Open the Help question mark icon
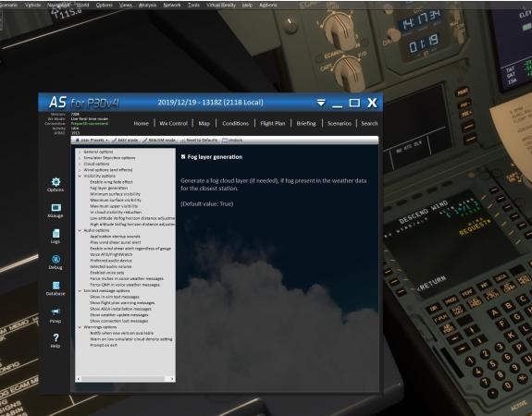Screen dimensions: 532x416 click(56, 337)
